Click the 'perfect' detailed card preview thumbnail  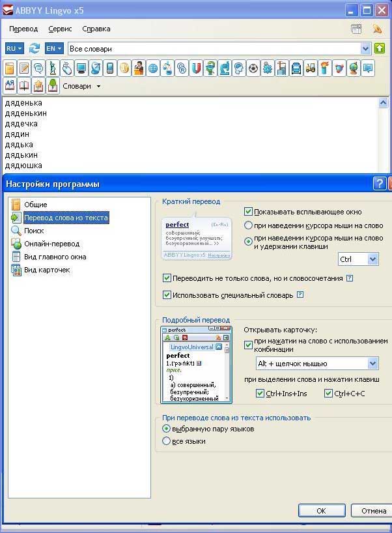click(x=197, y=365)
